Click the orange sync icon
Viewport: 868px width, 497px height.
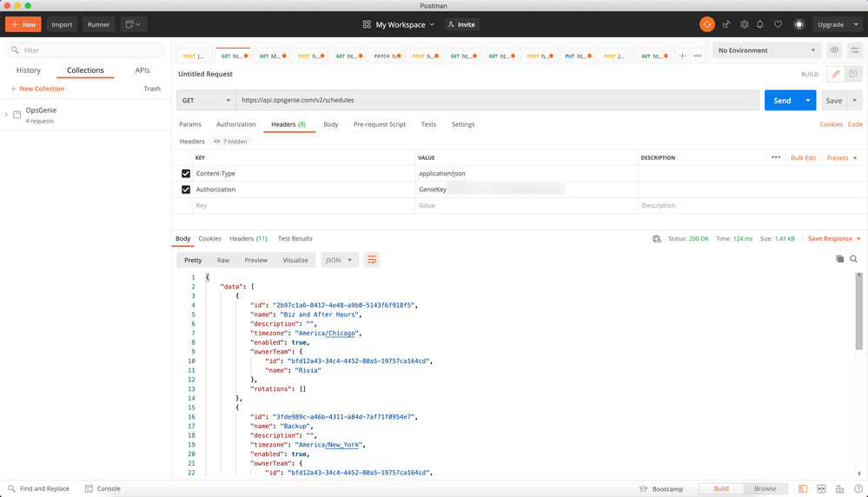707,24
